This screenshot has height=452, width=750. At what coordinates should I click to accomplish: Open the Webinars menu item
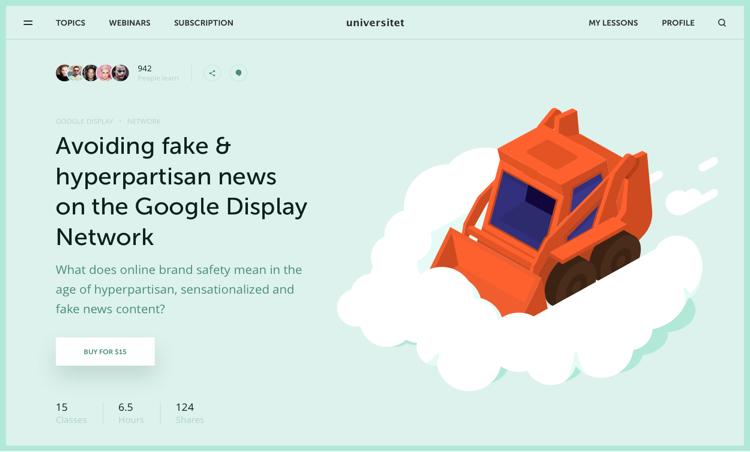pyautogui.click(x=130, y=22)
